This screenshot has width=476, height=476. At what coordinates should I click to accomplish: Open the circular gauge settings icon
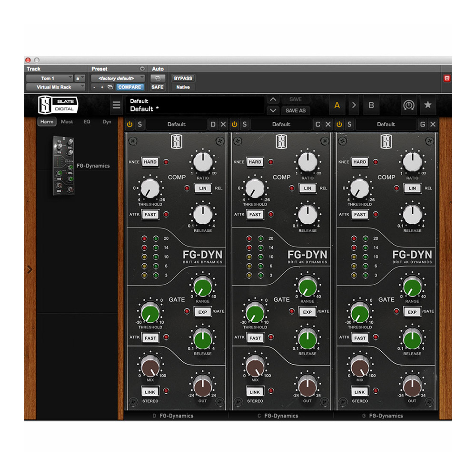pyautogui.click(x=408, y=105)
